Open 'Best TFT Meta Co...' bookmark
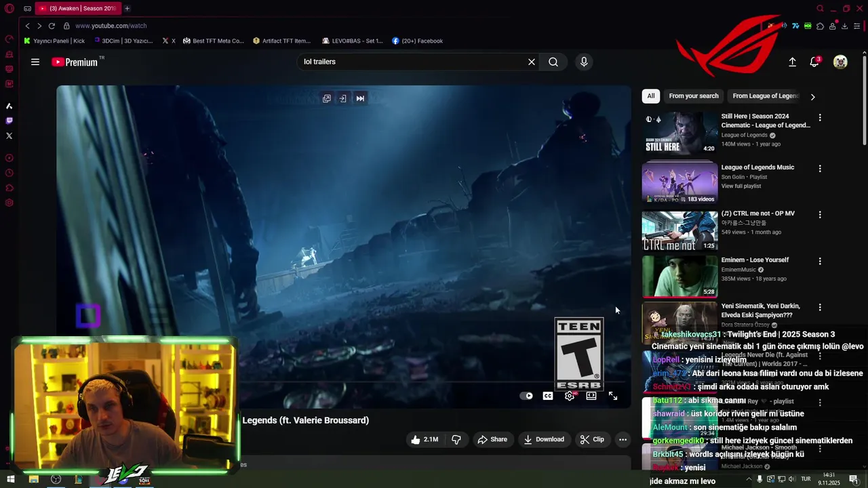The width and height of the screenshot is (868, 488). click(x=213, y=41)
